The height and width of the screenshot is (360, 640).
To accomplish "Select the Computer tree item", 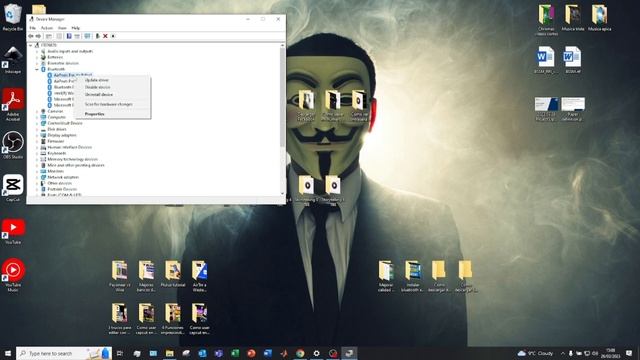I will click(56, 117).
